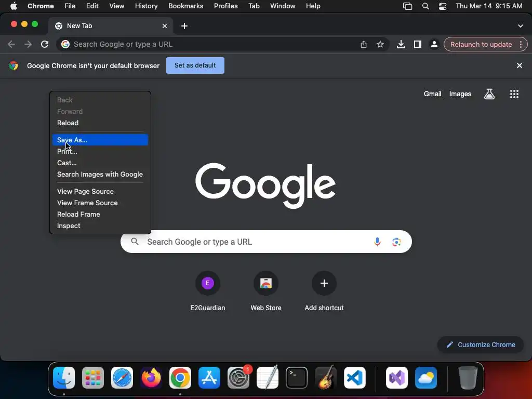Screen dimensions: 532x399
Task: Click the browser forward arrow
Action: [x=28, y=44]
